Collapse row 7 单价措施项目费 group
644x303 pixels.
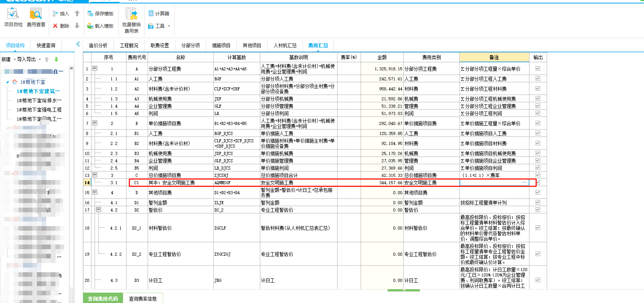click(95, 123)
